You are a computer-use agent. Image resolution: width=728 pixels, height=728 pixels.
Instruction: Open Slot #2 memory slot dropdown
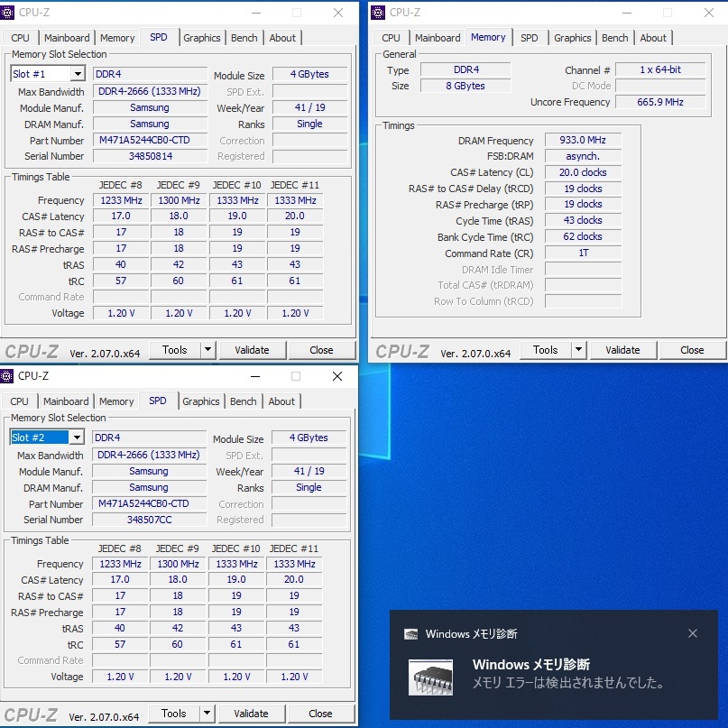(x=77, y=438)
